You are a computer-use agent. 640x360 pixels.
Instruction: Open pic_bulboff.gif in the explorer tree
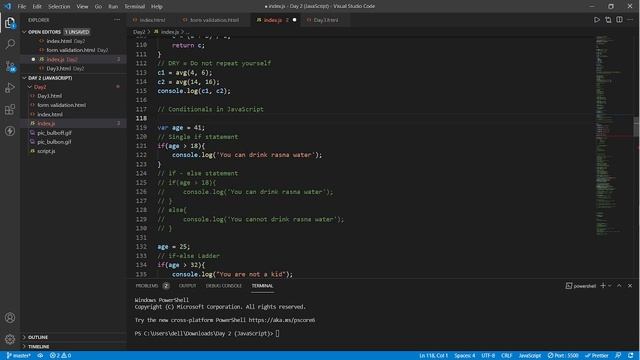[x=73, y=133]
